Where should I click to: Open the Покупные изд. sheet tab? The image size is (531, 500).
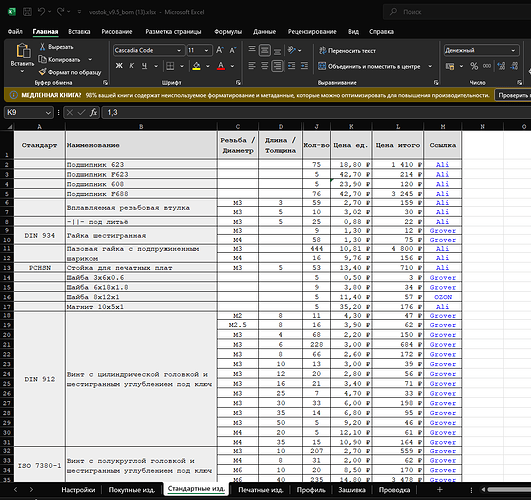tap(132, 490)
